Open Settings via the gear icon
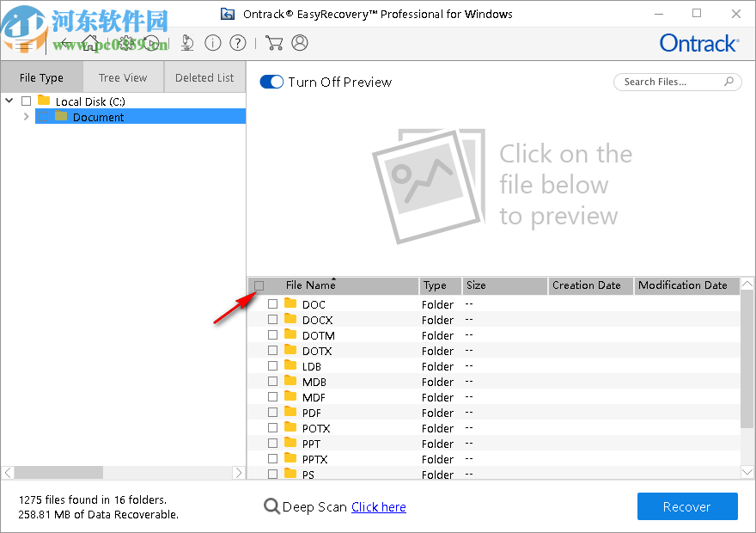756x533 pixels. [126, 43]
